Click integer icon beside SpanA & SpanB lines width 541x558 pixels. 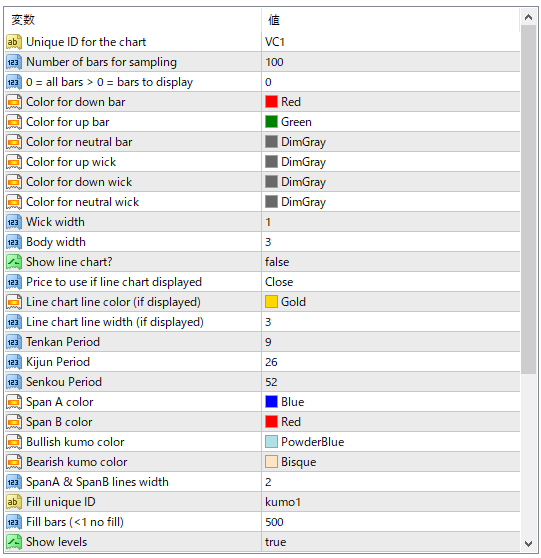tap(14, 482)
